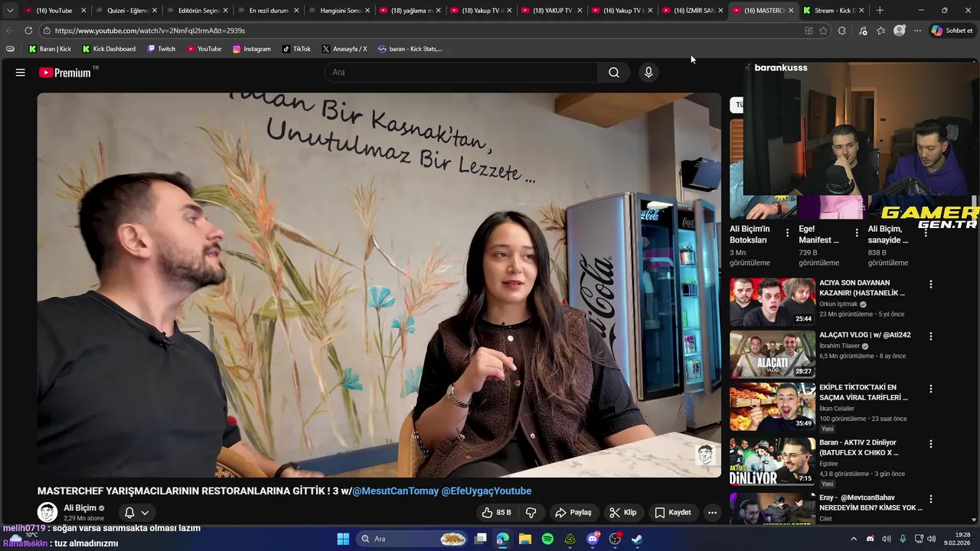Click Orkun Işıtmak channel name

[x=838, y=304]
